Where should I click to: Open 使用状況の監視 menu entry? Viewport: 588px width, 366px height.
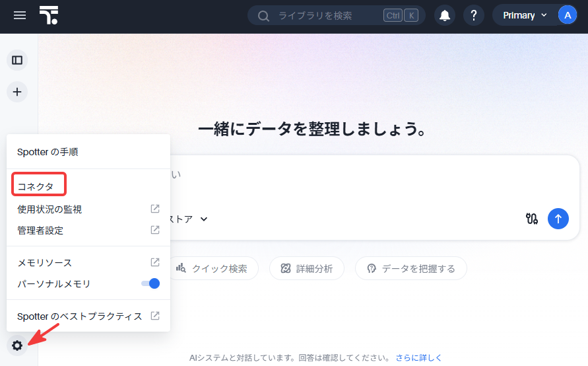tap(88, 209)
